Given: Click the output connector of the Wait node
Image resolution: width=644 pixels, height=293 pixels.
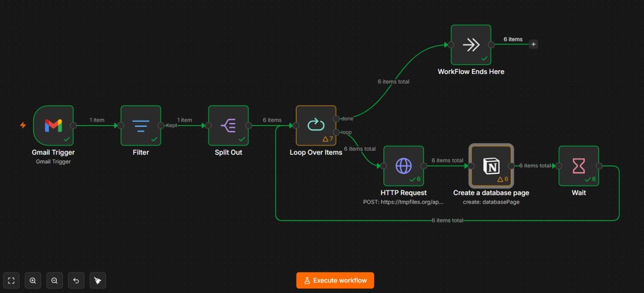Looking at the screenshot, I should pyautogui.click(x=599, y=166).
